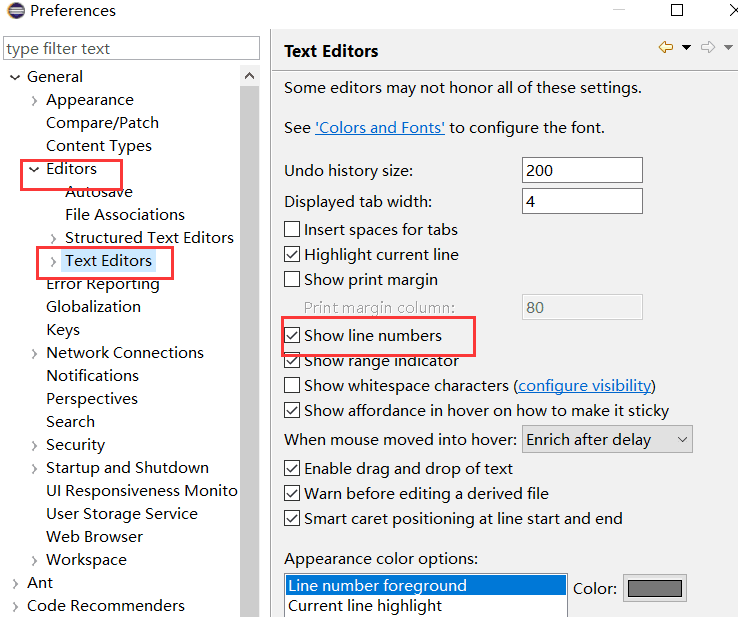
Task: Expand the Network Connections node
Action: coord(34,353)
